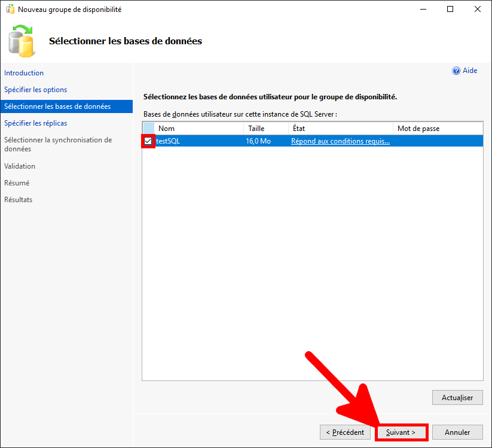The image size is (492, 448).
Task: Click the select-all header checkbox column
Action: pyautogui.click(x=148, y=128)
